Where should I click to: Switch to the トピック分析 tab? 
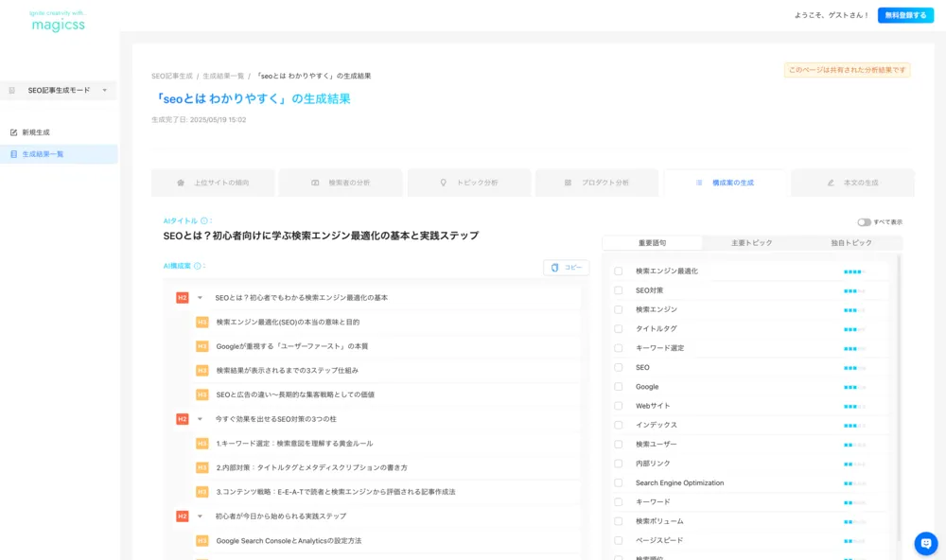point(469,183)
